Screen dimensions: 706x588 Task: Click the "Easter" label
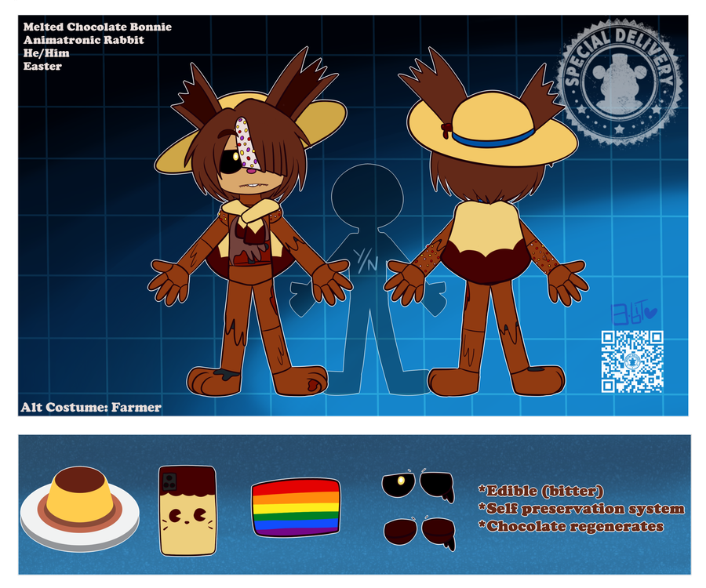point(42,66)
